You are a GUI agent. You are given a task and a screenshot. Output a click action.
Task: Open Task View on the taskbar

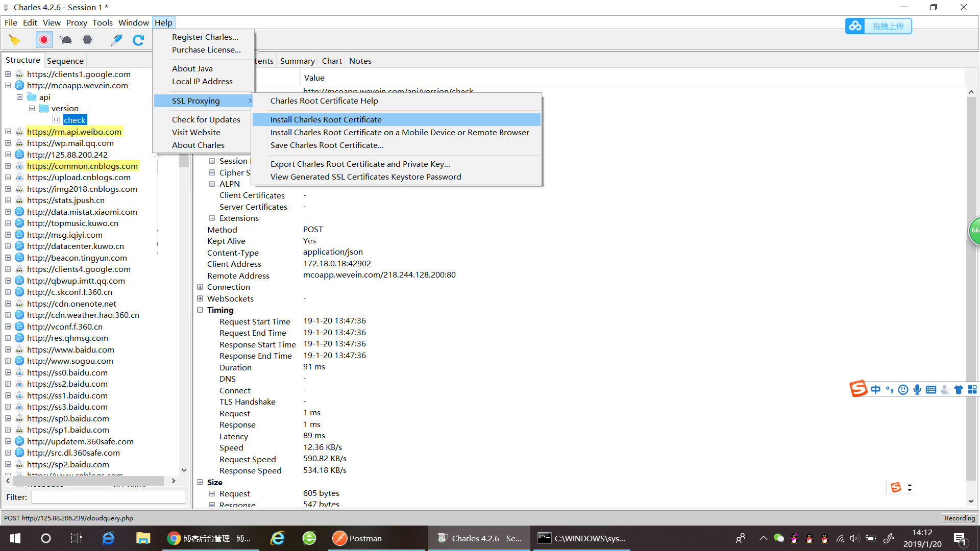[77, 538]
